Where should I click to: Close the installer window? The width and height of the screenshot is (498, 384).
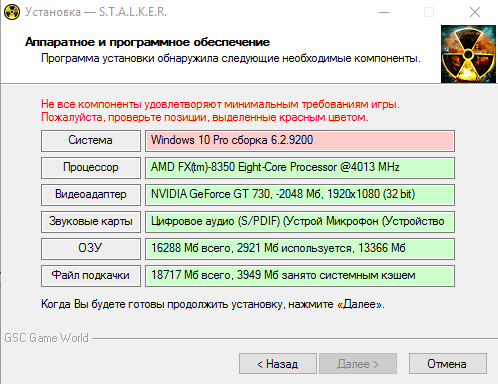(475, 12)
